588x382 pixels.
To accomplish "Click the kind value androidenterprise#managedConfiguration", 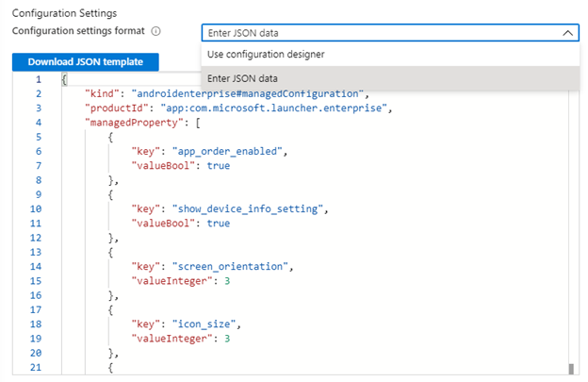I will [248, 94].
